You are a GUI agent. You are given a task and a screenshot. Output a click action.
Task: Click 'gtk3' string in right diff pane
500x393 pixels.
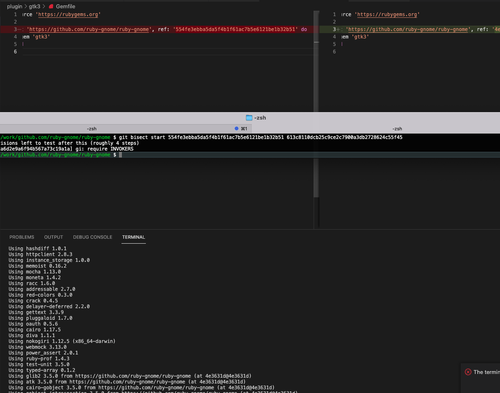360,37
